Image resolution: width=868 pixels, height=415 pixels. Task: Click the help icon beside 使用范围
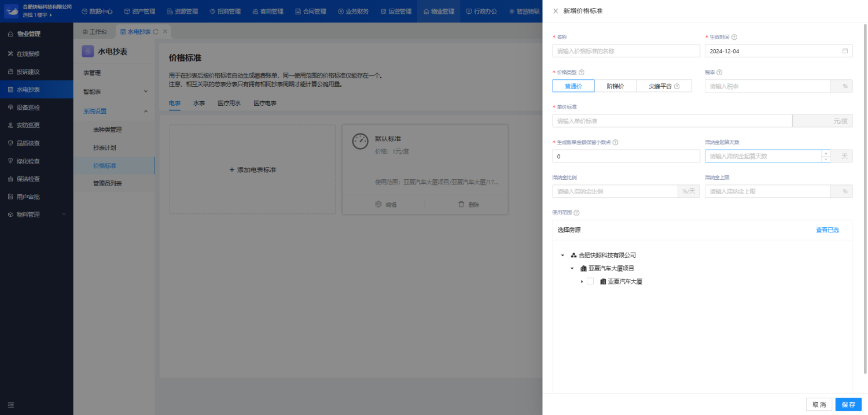576,213
